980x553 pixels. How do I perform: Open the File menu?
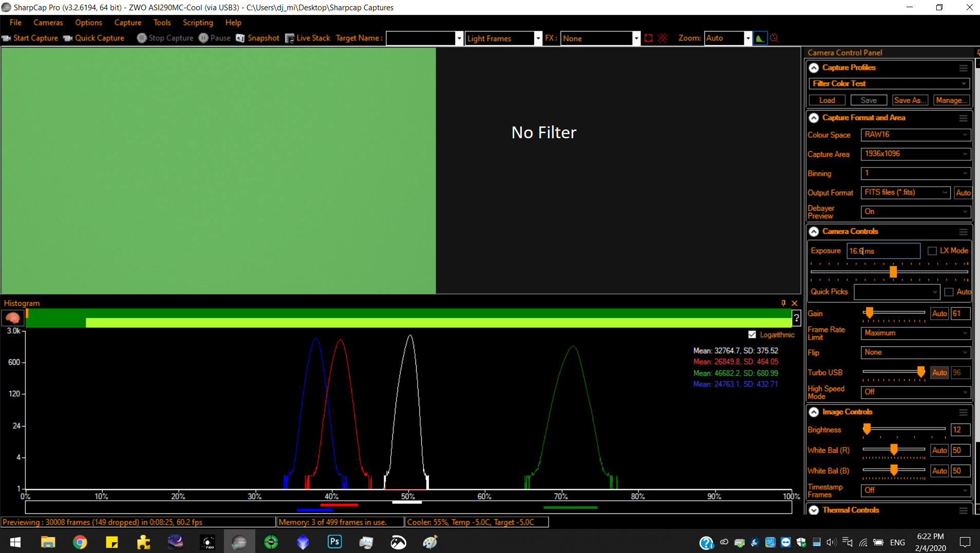tap(15, 23)
